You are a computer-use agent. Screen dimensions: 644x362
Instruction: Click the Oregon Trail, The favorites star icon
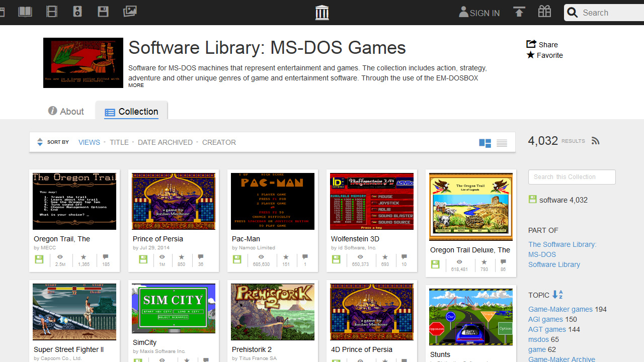[84, 257]
